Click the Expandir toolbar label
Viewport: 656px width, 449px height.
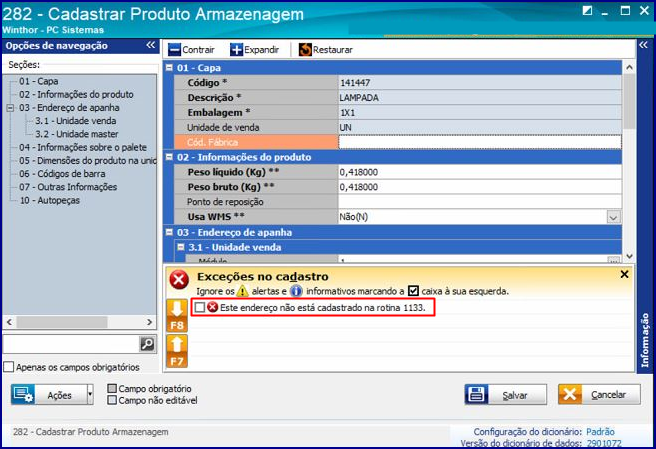click(x=261, y=50)
